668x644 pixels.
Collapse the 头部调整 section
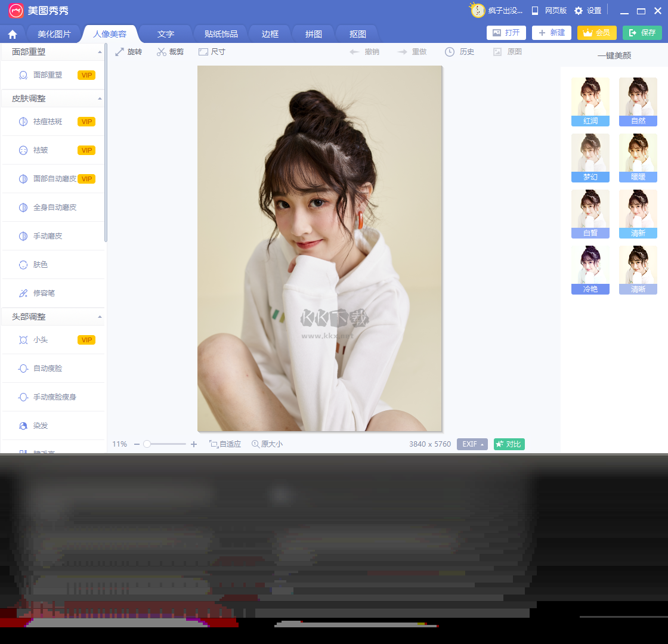click(x=100, y=317)
